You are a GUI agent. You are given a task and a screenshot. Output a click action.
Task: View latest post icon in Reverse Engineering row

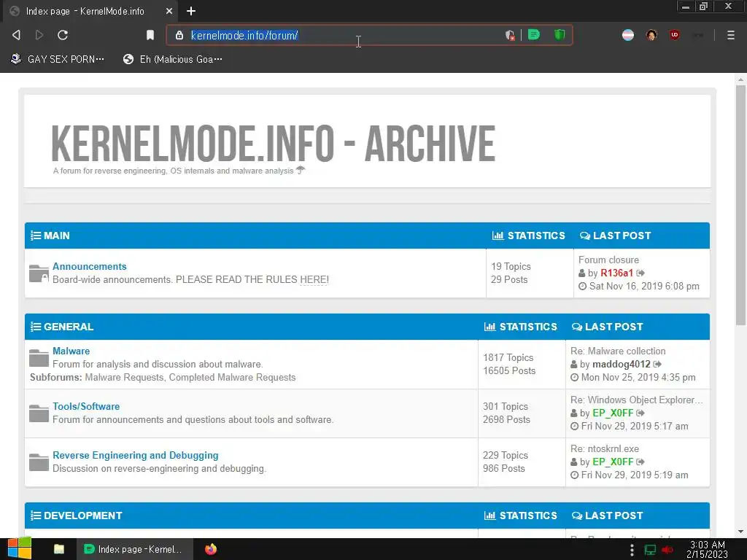(x=640, y=462)
